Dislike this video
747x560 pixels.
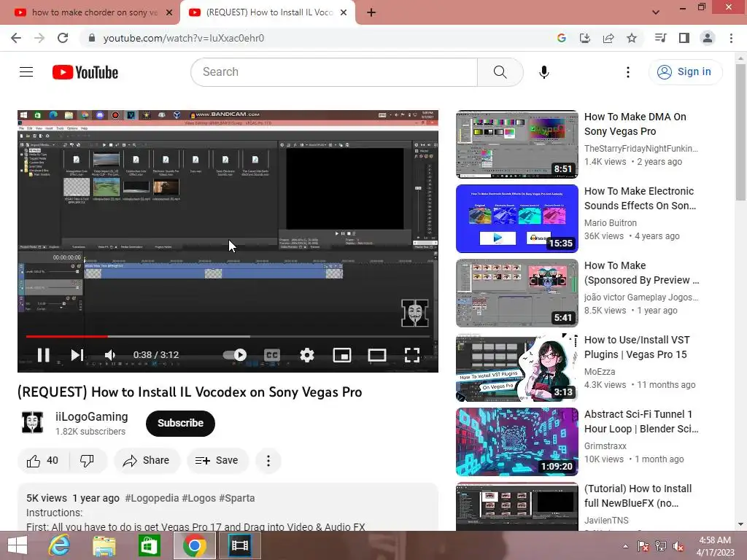(x=88, y=461)
